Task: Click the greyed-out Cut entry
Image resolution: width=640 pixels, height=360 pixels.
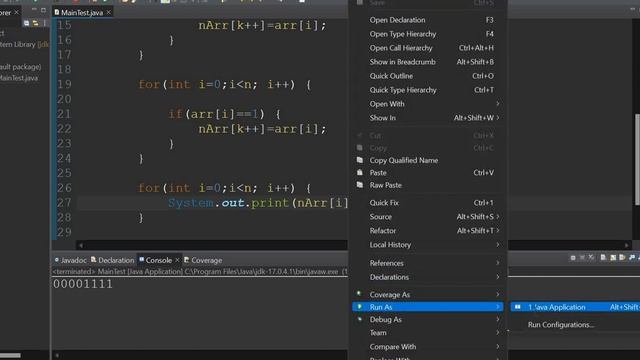Action: (x=428, y=136)
